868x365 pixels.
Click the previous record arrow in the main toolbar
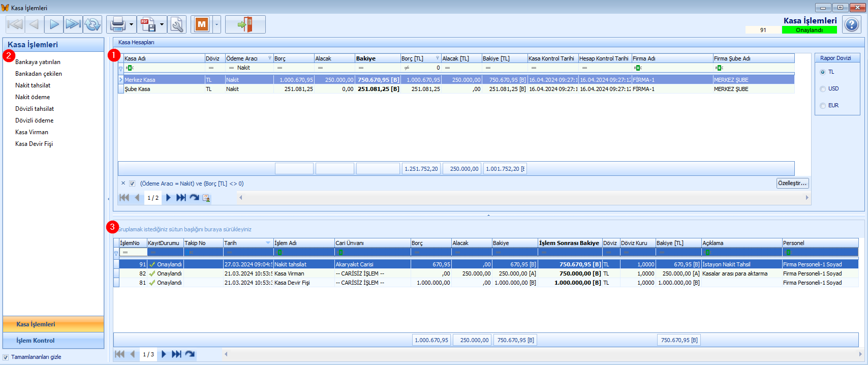34,24
